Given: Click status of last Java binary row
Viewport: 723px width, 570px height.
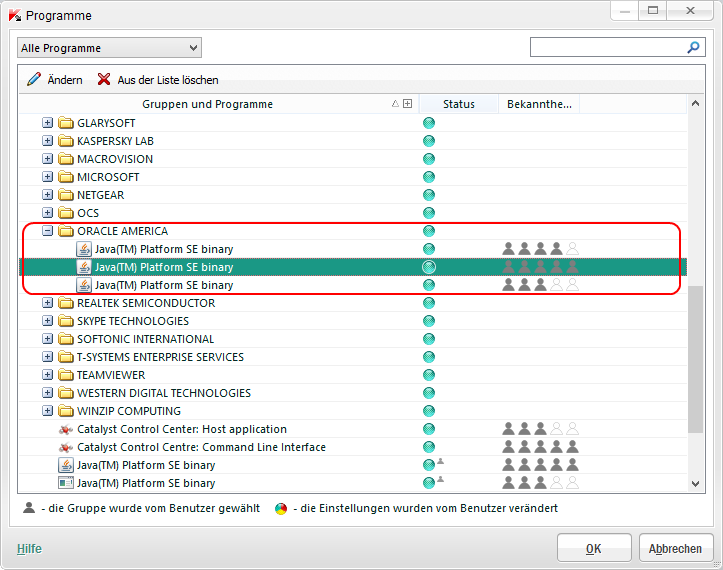Looking at the screenshot, I should (x=433, y=482).
